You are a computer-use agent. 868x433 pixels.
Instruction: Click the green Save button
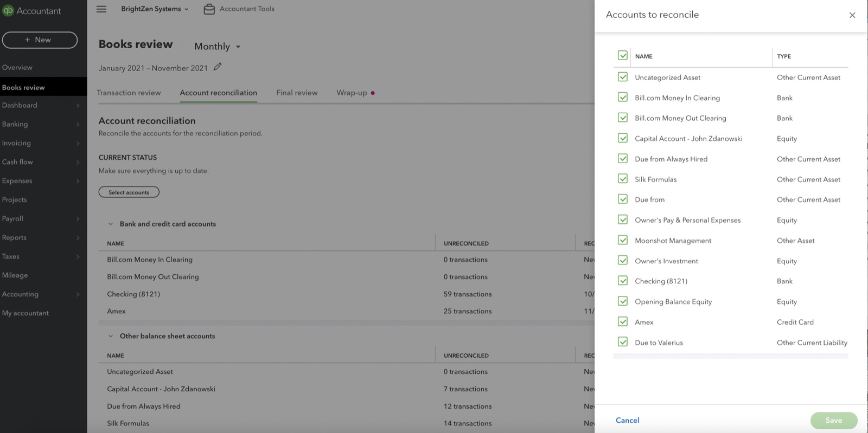834,421
